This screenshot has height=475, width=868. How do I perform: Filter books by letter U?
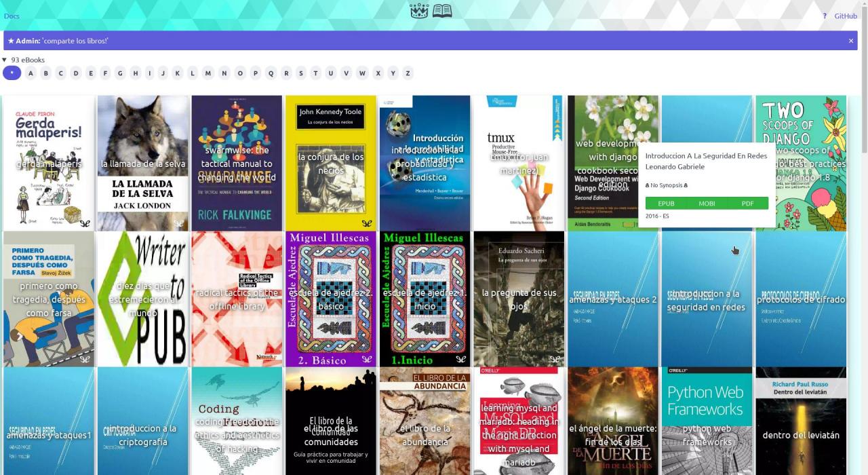coord(330,73)
